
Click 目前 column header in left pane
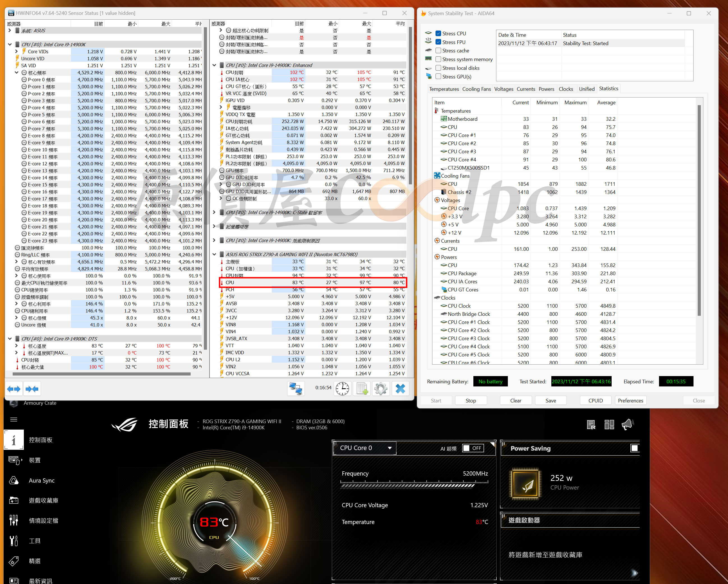point(87,24)
